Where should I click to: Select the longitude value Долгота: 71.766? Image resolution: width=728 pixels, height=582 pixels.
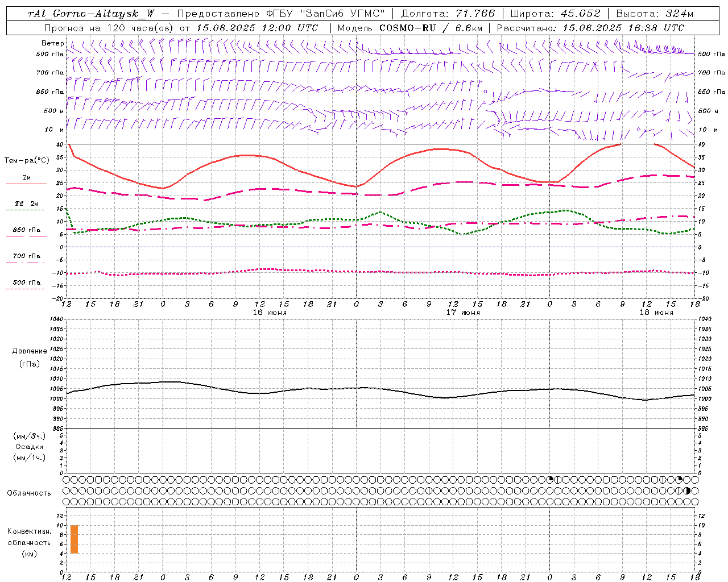(x=448, y=14)
